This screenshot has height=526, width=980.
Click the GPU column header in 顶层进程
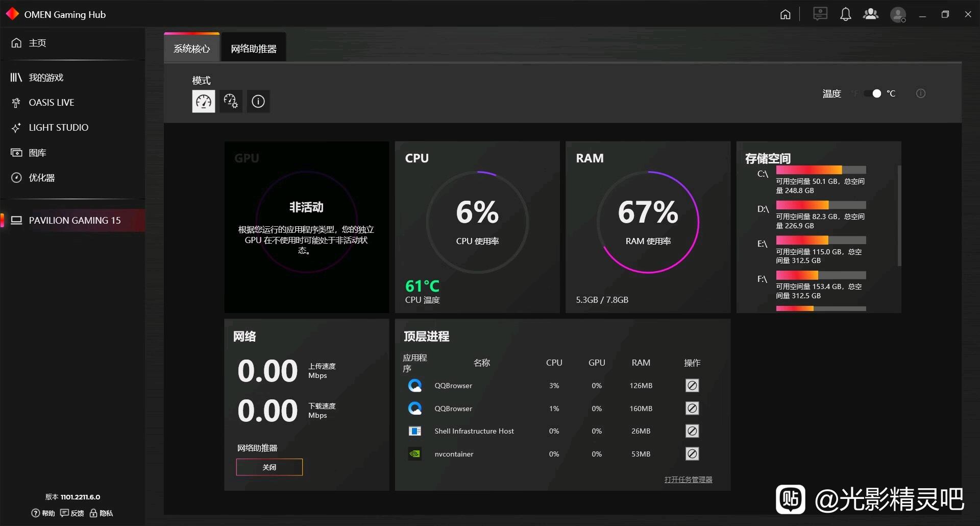(597, 363)
